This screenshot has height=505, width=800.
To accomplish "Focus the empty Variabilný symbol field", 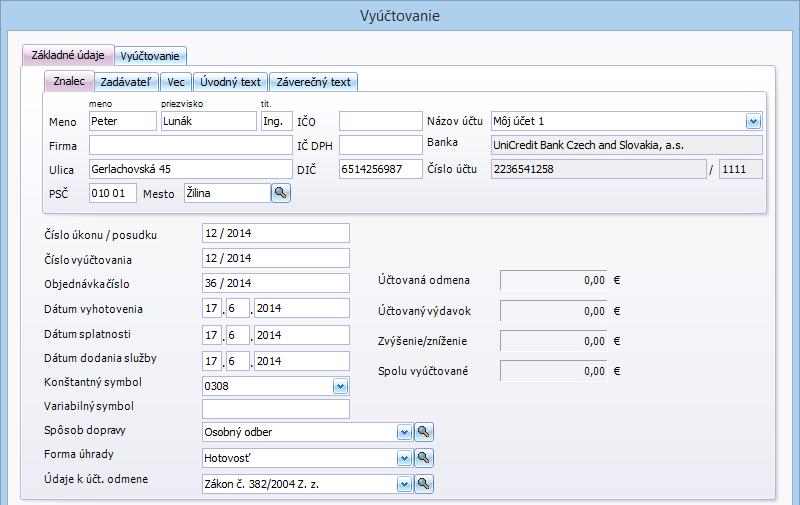I will [276, 409].
